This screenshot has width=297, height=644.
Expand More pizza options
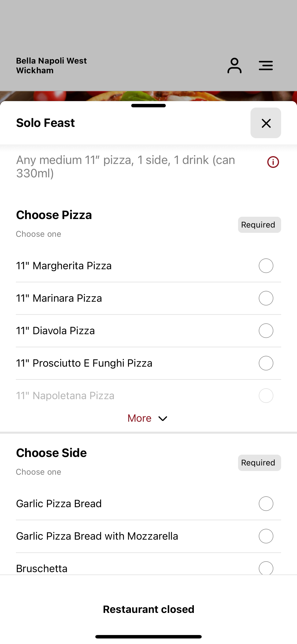pyautogui.click(x=148, y=418)
